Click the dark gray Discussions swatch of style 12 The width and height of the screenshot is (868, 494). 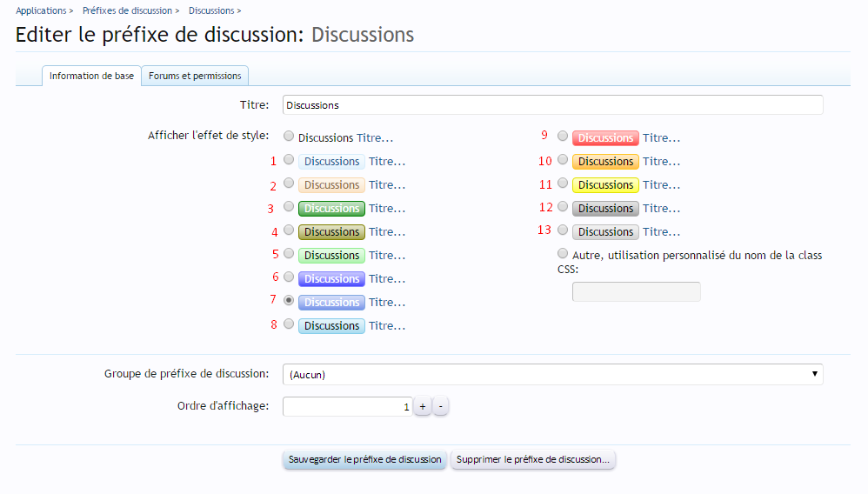(605, 209)
